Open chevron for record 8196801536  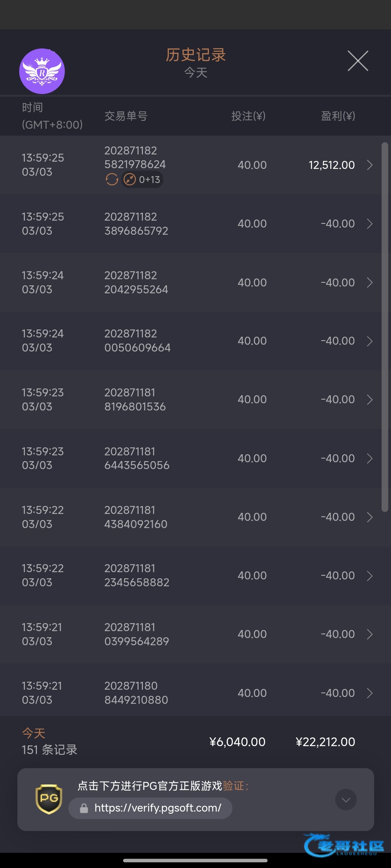click(370, 400)
